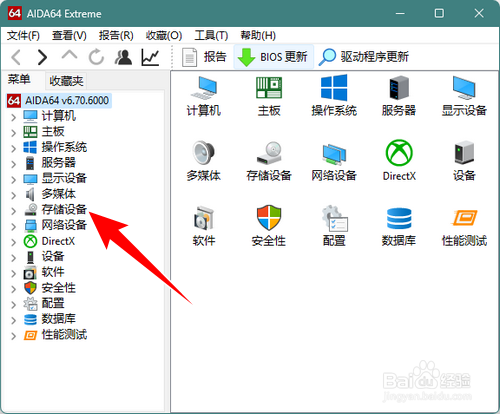The width and height of the screenshot is (500, 414).
Task: Click the forward navigation arrow
Action: coord(42,57)
